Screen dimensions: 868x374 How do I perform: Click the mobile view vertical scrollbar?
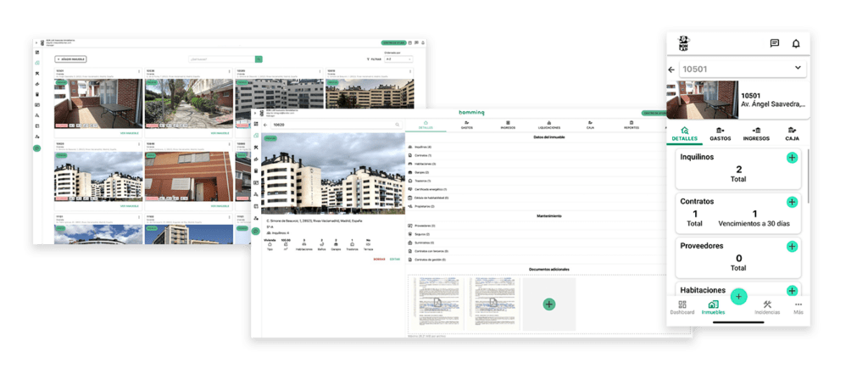coord(809,177)
